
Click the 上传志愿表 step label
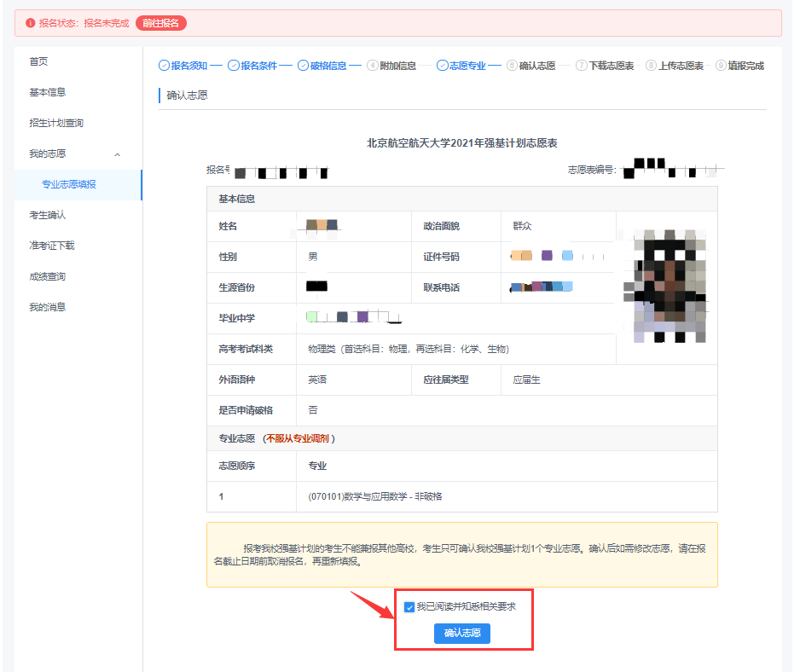(x=681, y=66)
